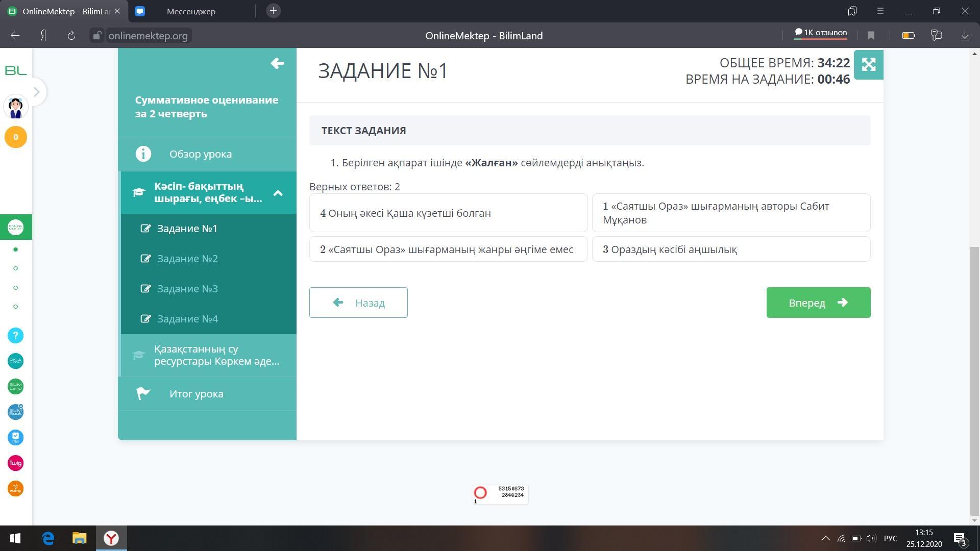The image size is (980, 551).
Task: Click the browser bookmark icon
Action: click(871, 36)
